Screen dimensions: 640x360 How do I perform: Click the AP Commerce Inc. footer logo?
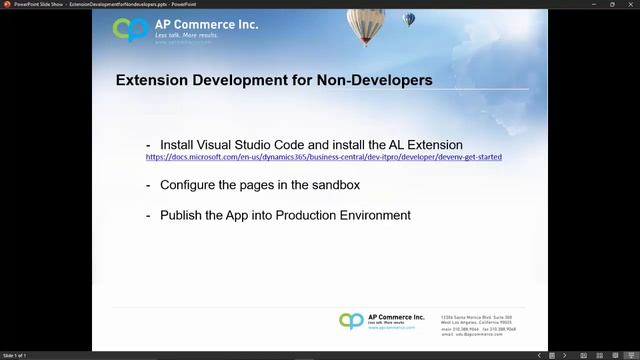[381, 321]
